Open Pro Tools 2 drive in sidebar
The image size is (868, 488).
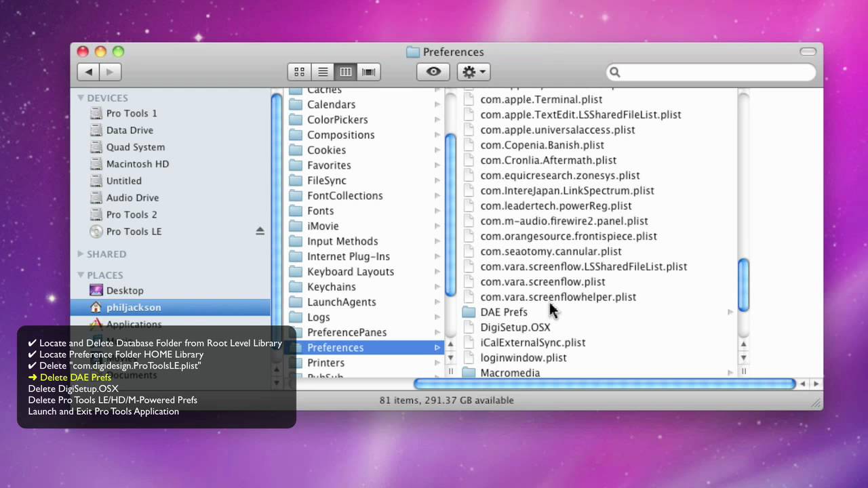pos(131,215)
